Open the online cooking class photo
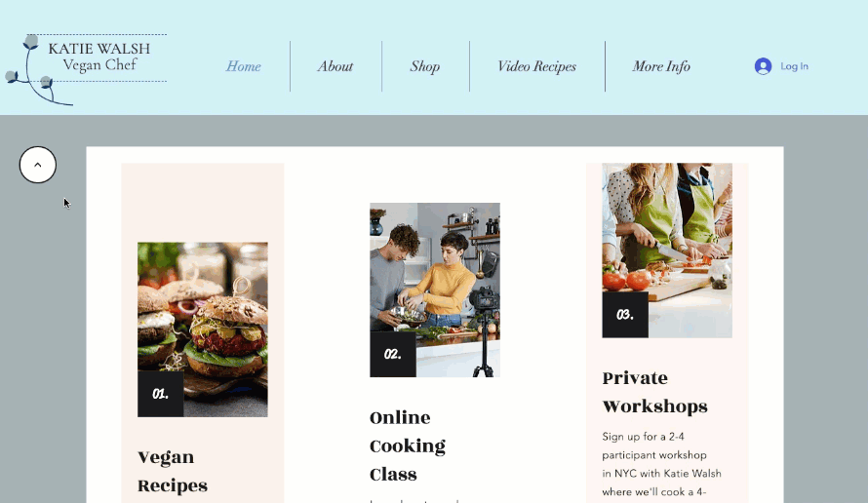Screen dimensions: 868x503 435,290
